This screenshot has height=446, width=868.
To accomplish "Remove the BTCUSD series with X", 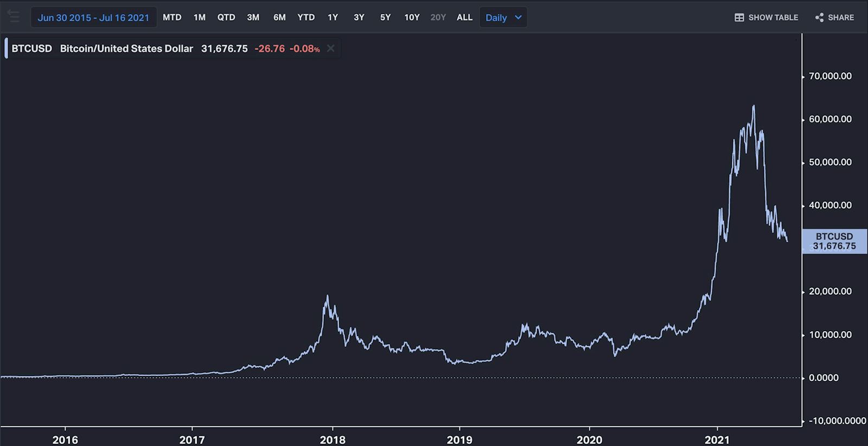I will pos(330,48).
